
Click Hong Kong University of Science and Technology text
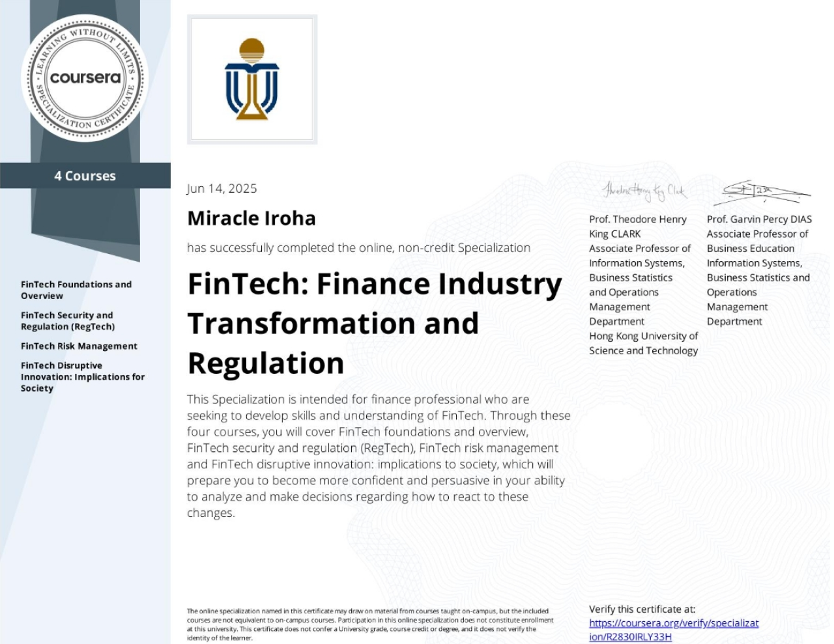(x=643, y=343)
